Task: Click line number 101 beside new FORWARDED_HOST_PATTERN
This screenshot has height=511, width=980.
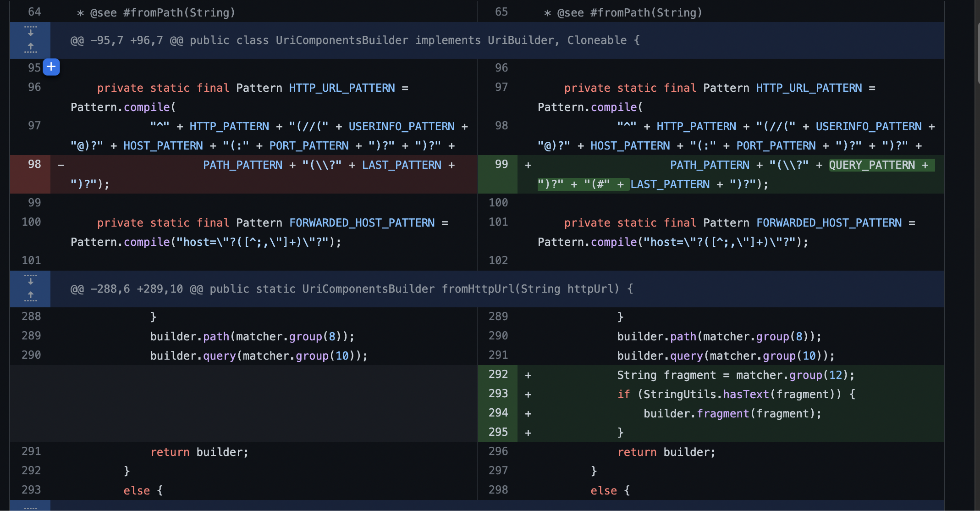Action: pos(498,222)
